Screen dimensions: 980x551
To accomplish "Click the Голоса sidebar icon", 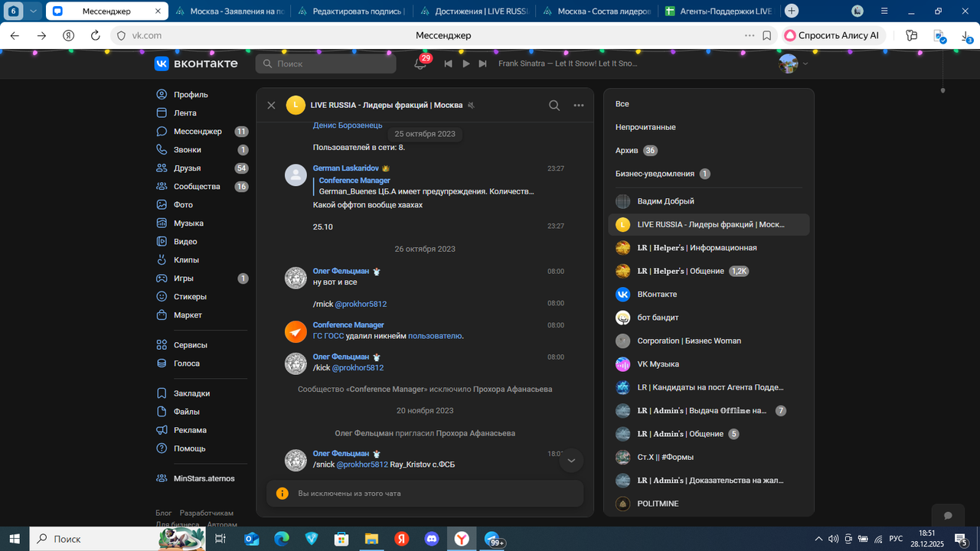I will coord(162,364).
